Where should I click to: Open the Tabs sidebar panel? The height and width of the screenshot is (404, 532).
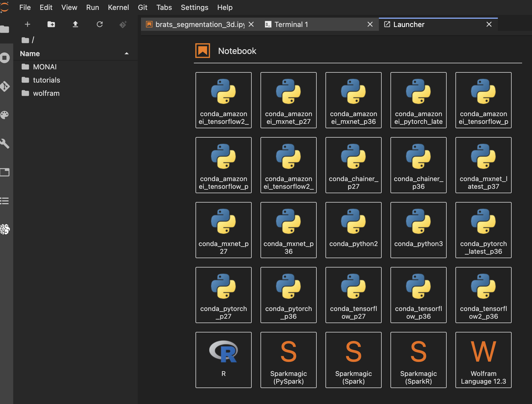[5, 172]
